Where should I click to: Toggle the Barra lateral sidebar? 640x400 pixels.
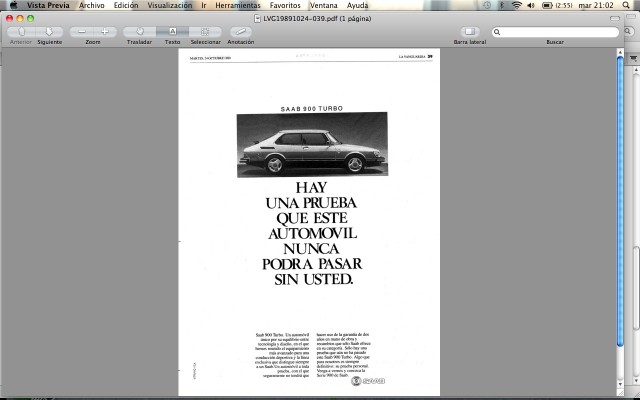tap(470, 32)
